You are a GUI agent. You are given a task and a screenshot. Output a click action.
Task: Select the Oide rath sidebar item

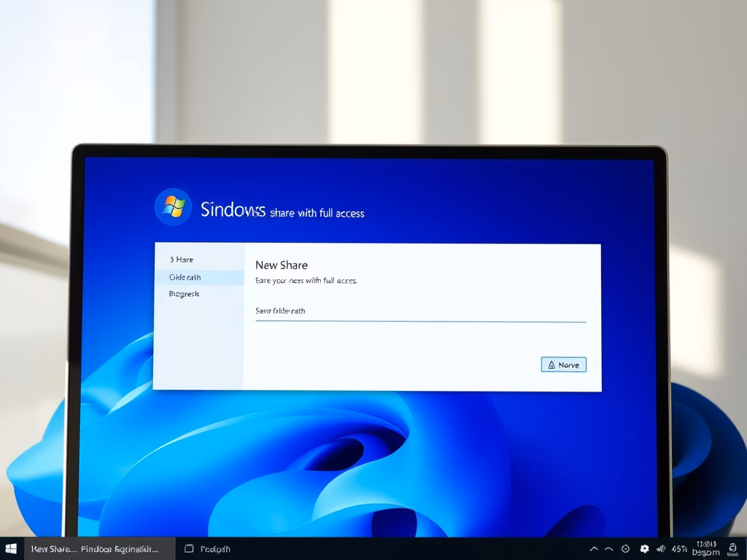point(199,277)
